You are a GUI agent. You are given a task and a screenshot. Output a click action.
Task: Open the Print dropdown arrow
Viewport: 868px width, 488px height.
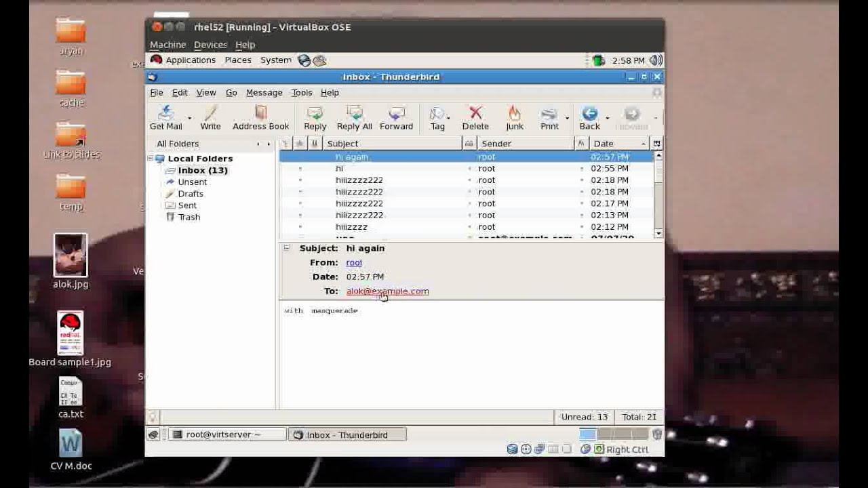tap(567, 117)
